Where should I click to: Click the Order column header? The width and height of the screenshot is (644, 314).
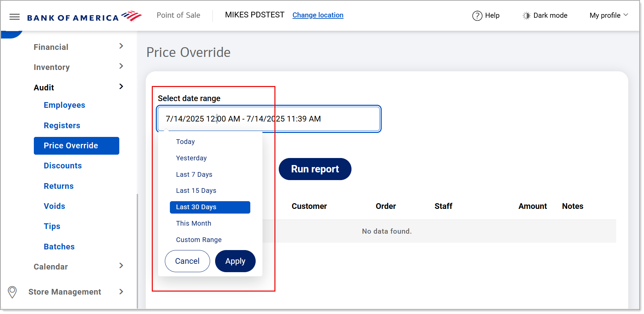(386, 206)
